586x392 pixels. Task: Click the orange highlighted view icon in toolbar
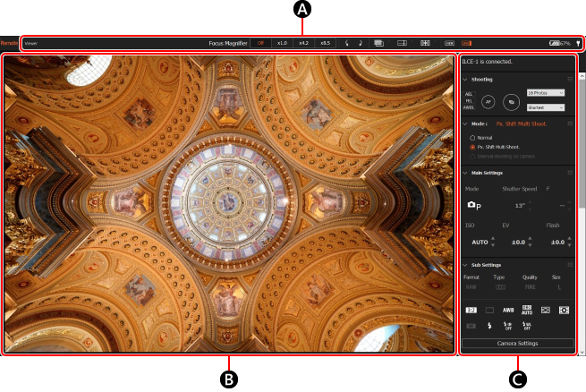click(466, 43)
